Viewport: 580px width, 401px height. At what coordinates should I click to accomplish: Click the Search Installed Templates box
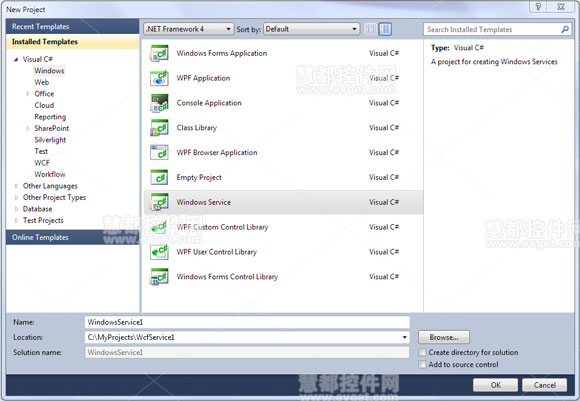(x=497, y=29)
